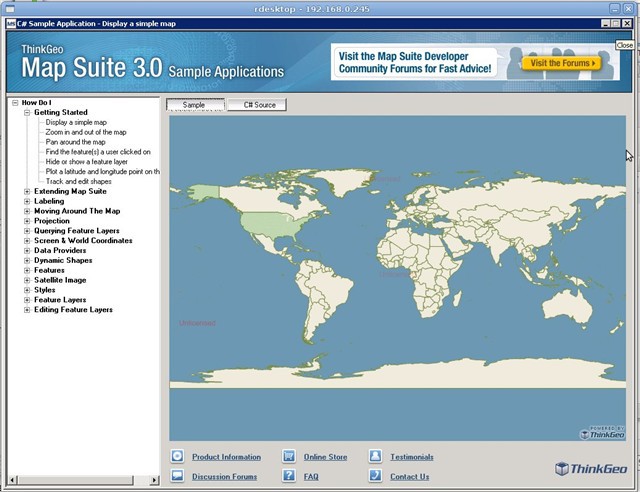Image resolution: width=640 pixels, height=492 pixels.
Task: Expand the Querying Feature Layers node
Action: coord(27,231)
